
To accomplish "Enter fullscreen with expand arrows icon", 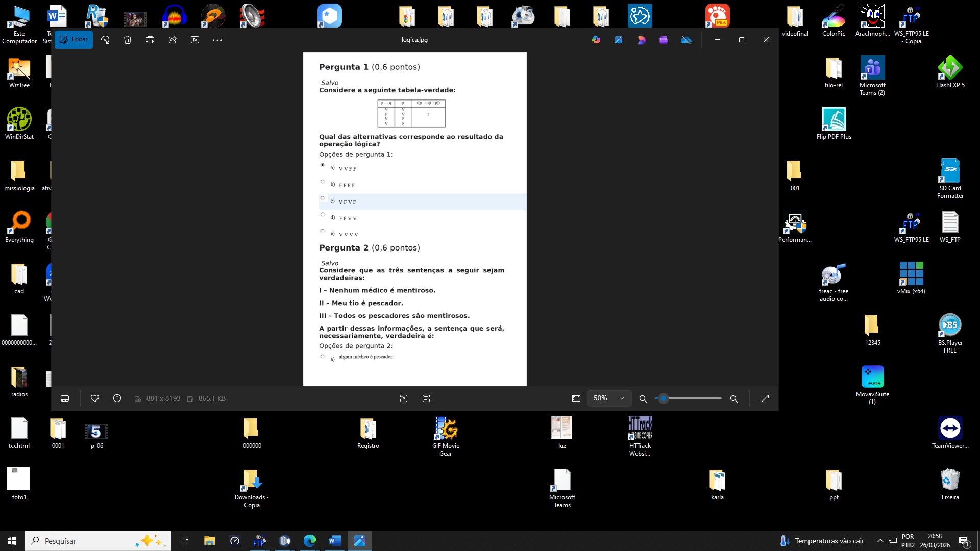I will pyautogui.click(x=765, y=398).
